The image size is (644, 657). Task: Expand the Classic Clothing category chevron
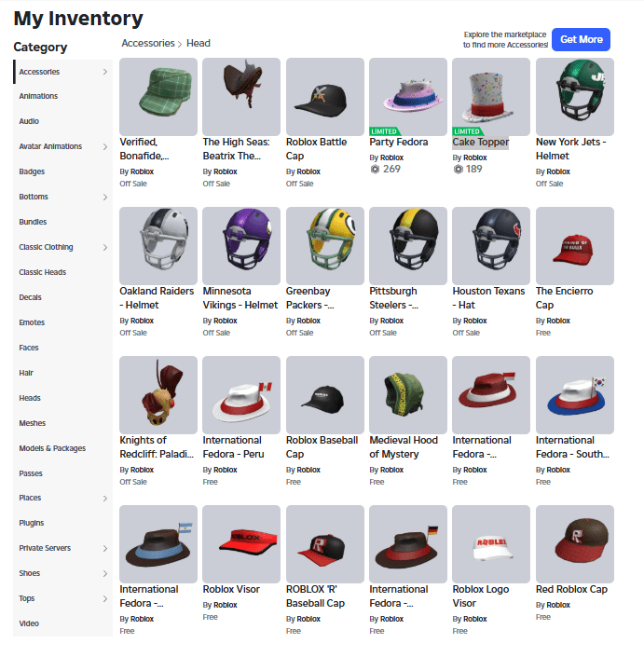tap(104, 247)
